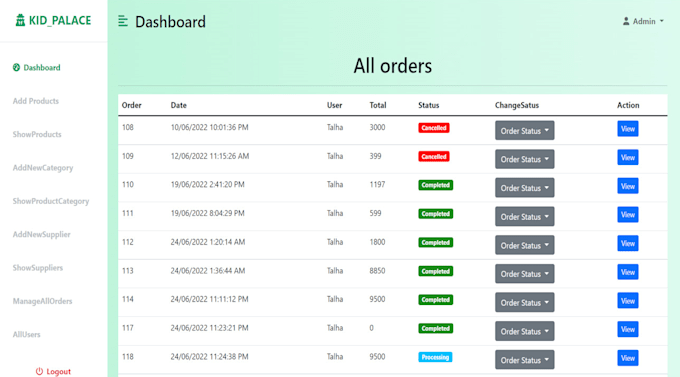This screenshot has height=377, width=680.
Task: View details of order 109
Action: coord(628,157)
